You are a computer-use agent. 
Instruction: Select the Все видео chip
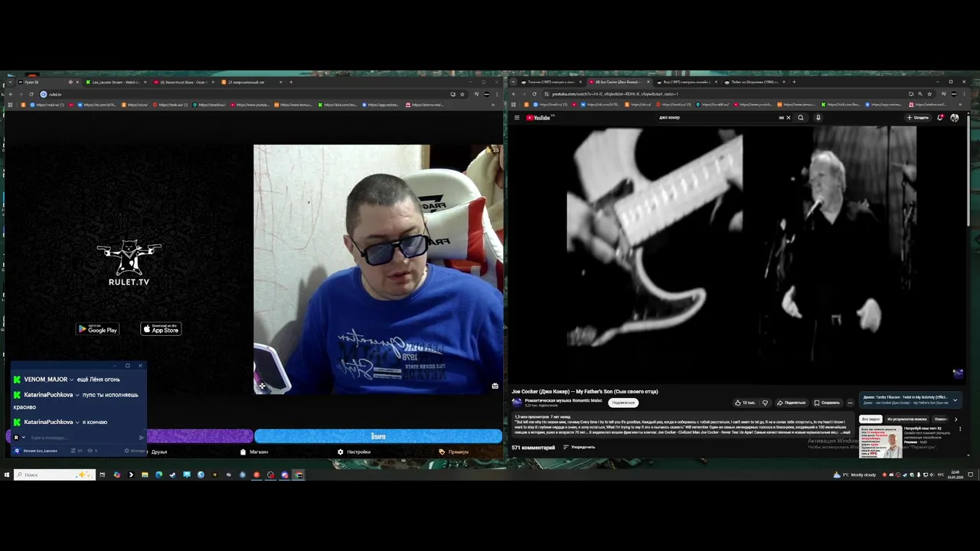[x=871, y=419]
